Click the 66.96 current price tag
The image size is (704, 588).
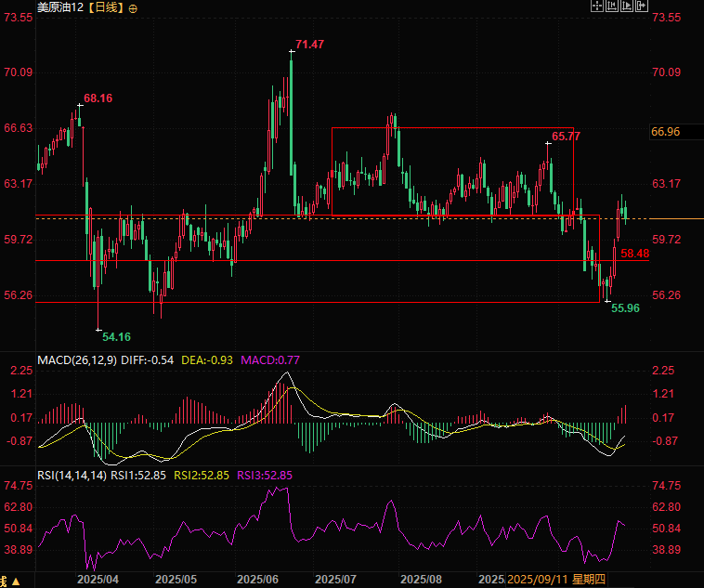[x=666, y=132]
